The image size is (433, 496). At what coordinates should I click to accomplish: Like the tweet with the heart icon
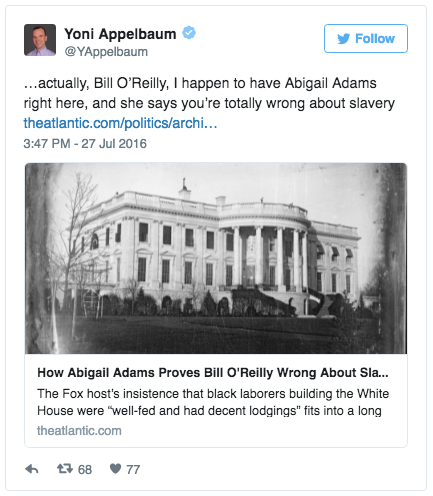pyautogui.click(x=115, y=469)
